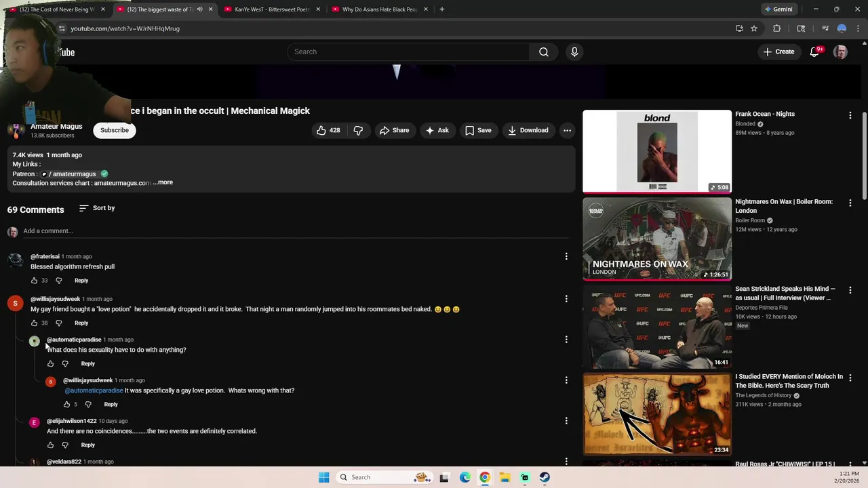The height and width of the screenshot is (488, 868).
Task: Open Steam from the taskbar
Action: (545, 477)
